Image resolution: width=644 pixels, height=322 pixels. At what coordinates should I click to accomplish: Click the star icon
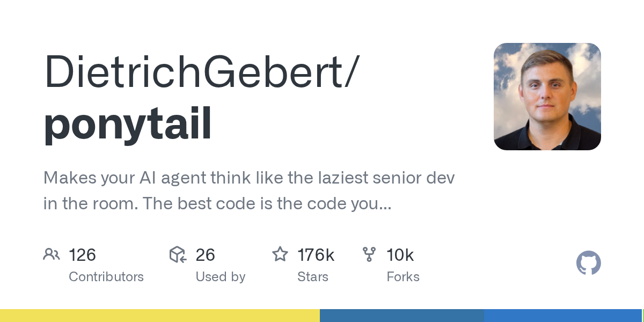point(280,254)
